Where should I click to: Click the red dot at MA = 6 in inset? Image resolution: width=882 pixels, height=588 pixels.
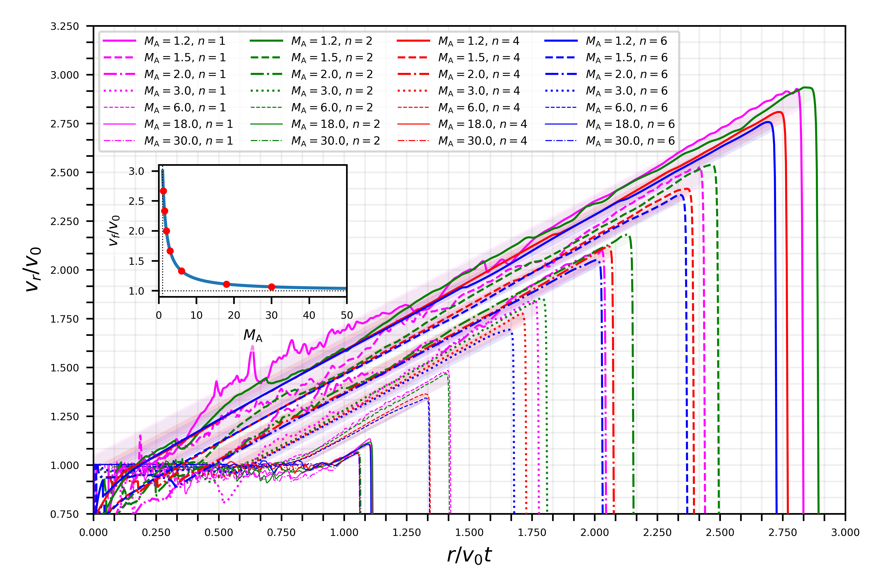click(x=182, y=271)
